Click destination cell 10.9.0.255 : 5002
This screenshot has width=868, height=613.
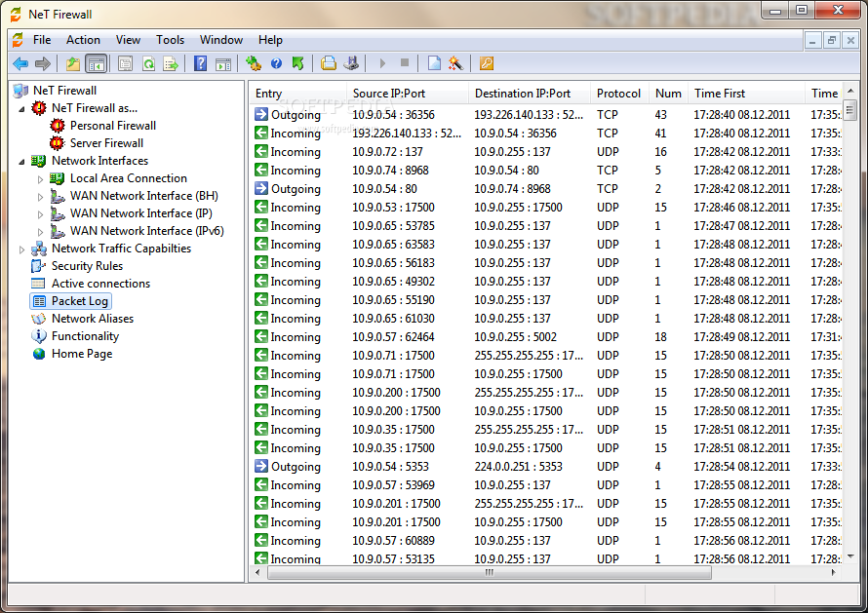click(x=515, y=337)
